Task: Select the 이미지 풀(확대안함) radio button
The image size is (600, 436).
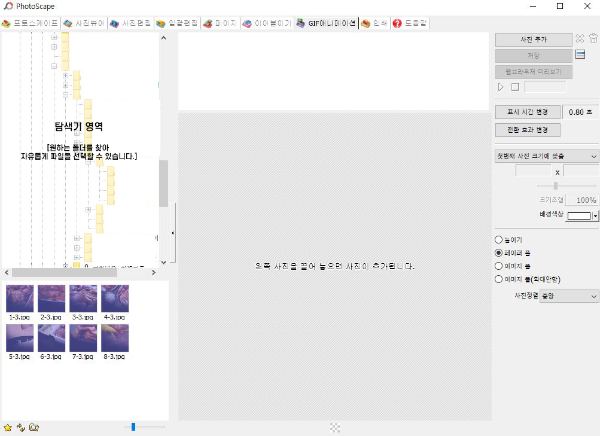Action: click(498, 279)
